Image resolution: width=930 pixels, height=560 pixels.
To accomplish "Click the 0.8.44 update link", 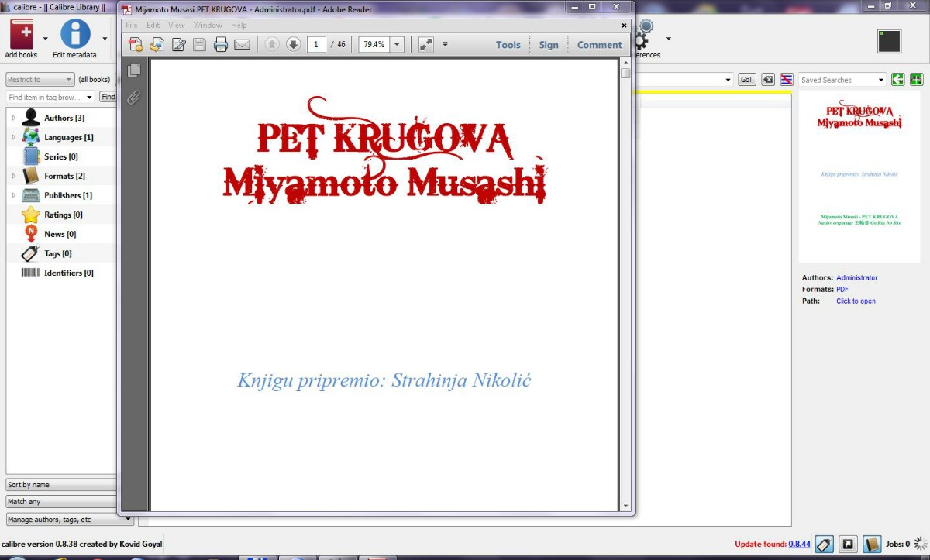I will (x=800, y=544).
